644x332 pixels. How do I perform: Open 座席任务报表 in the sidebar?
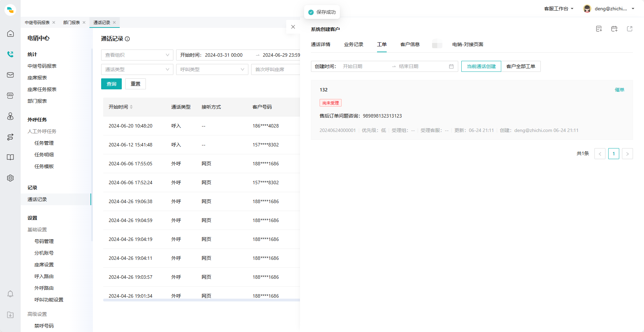(x=42, y=89)
